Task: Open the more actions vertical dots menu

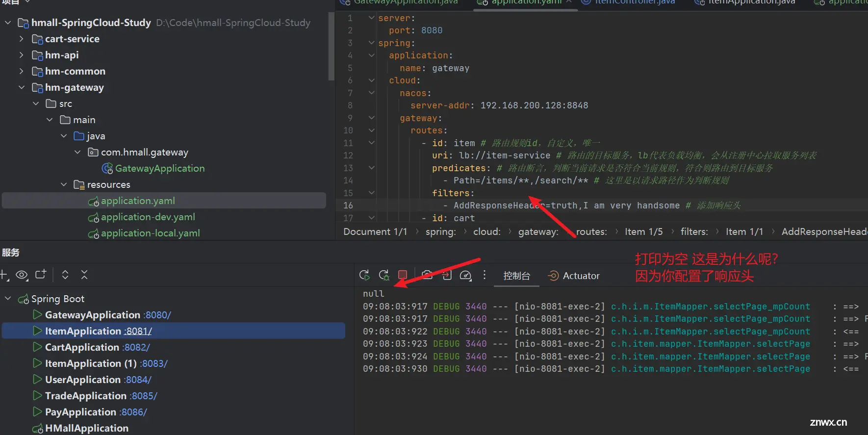Action: [485, 275]
